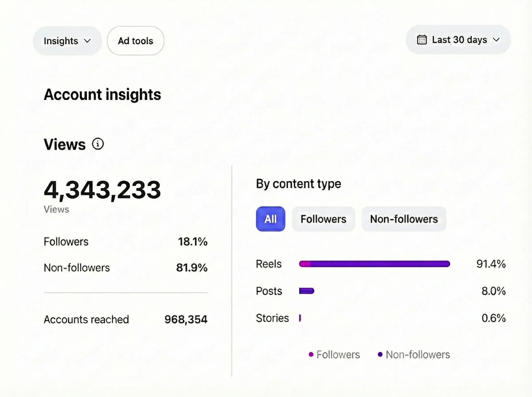Click the Reels 91.4% percentage
The width and height of the screenshot is (532, 397).
coord(491,264)
